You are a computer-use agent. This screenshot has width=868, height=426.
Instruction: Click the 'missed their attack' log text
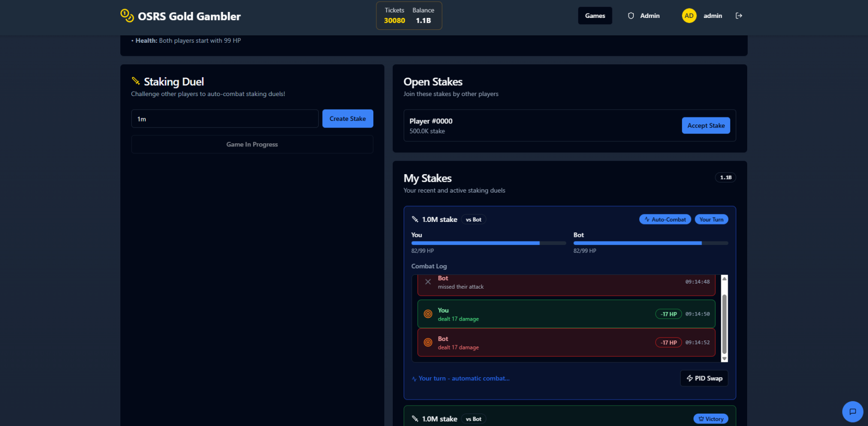(461, 287)
